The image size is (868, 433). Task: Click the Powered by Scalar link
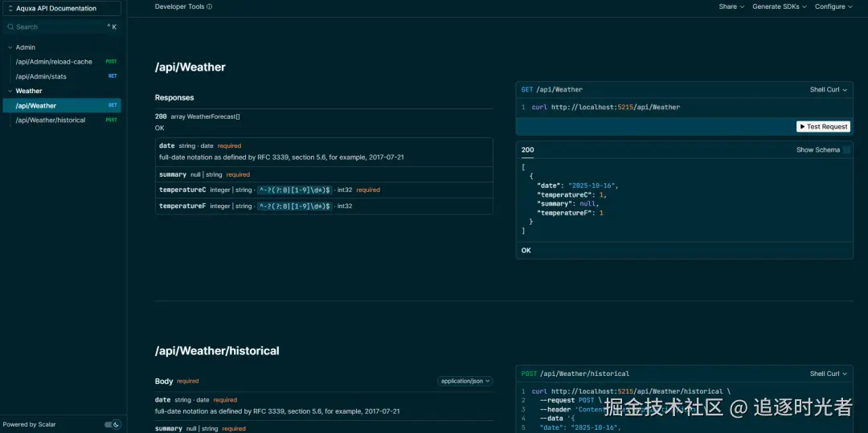click(x=30, y=424)
